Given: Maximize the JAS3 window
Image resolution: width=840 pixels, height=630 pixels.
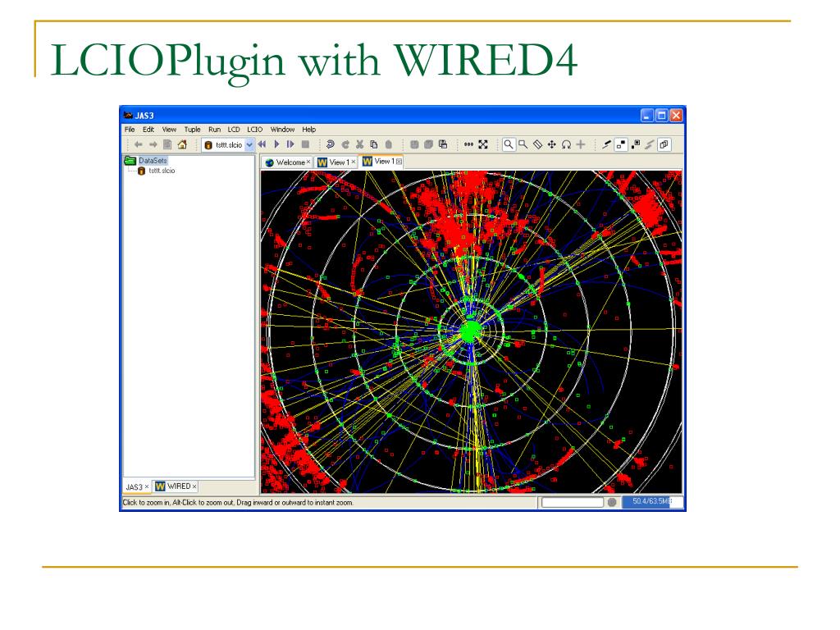Looking at the screenshot, I should (x=662, y=115).
